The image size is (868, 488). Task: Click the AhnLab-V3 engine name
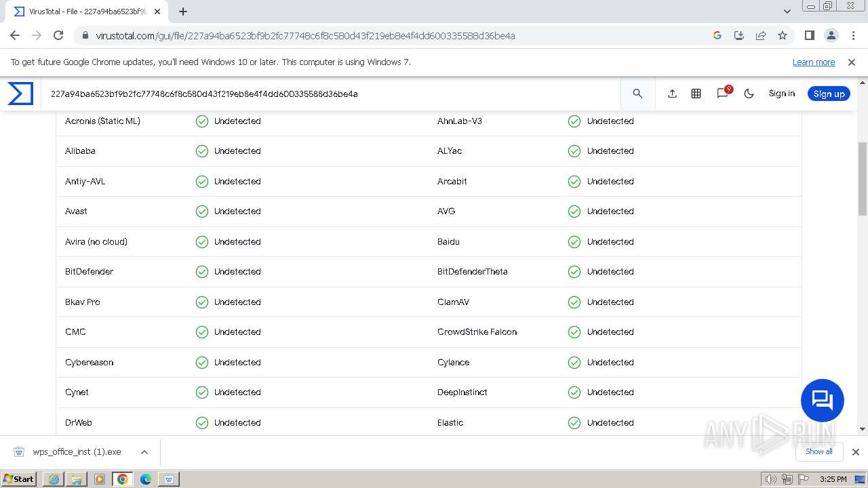(x=460, y=121)
